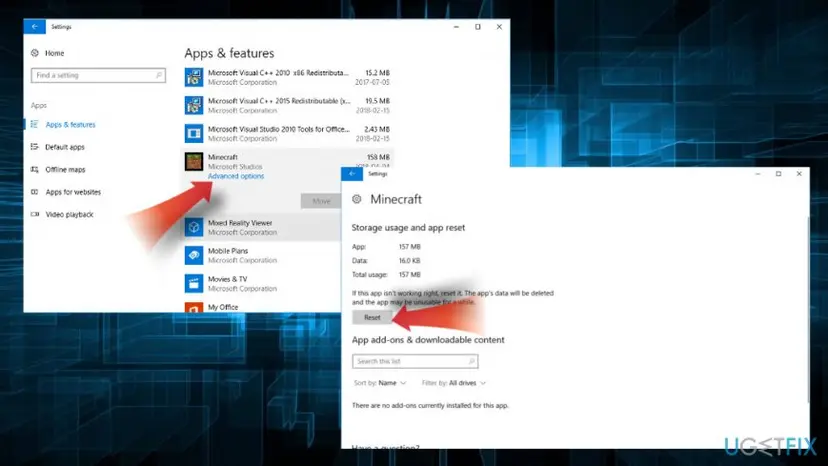
Task: Select Microsoft Visual C++ 2010 x86 Redistributable entry
Action: point(287,77)
